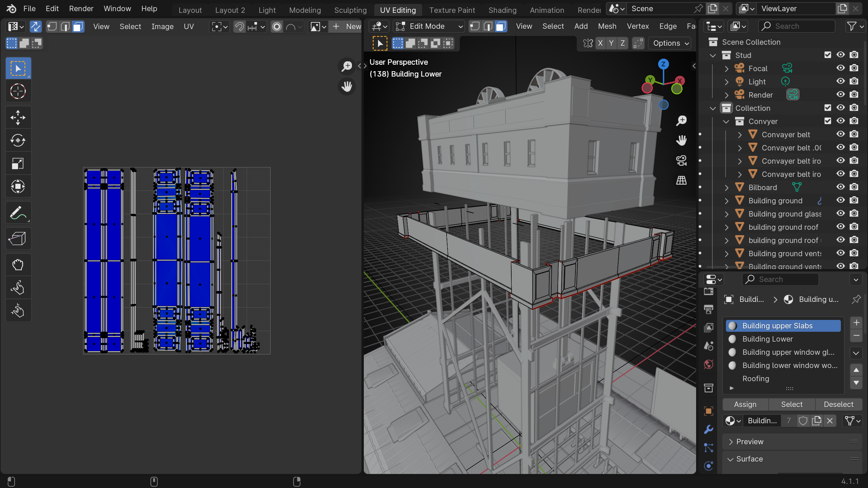Image resolution: width=868 pixels, height=488 pixels.
Task: Select the Roofing material slot
Action: click(x=783, y=379)
